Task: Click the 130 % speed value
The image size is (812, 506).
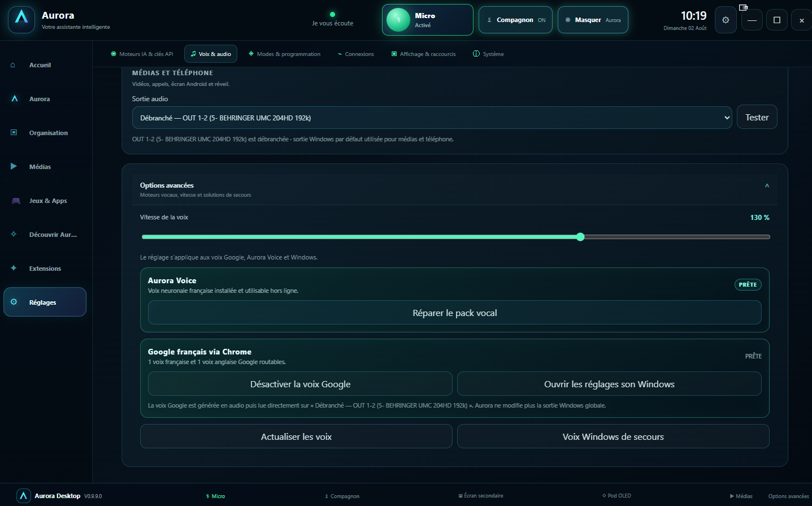Action: [x=759, y=218]
